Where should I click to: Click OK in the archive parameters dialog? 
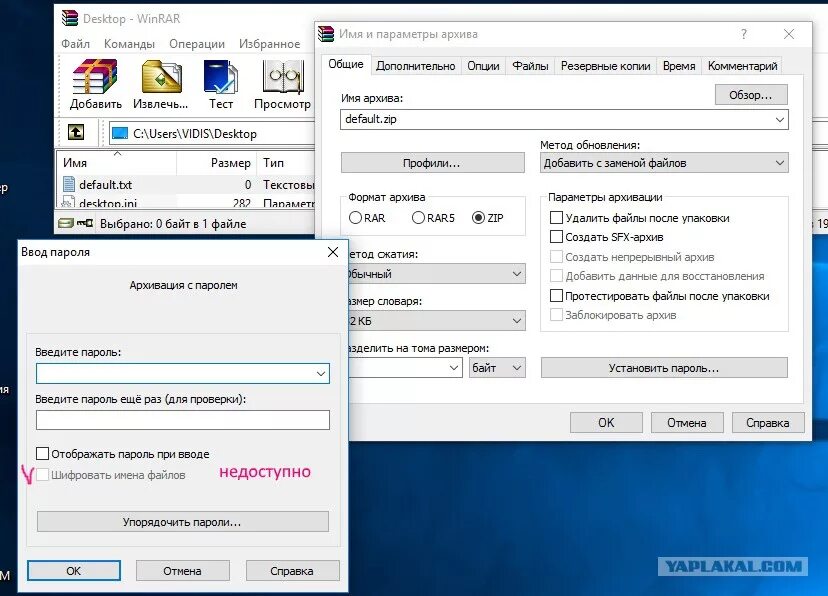coord(606,423)
